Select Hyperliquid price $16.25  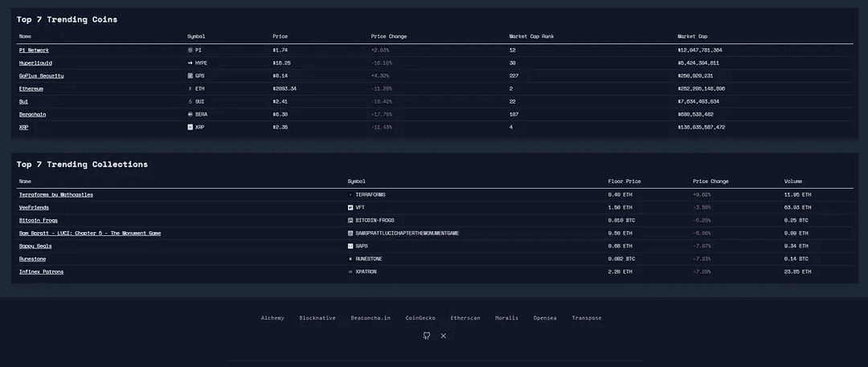pyautogui.click(x=282, y=63)
